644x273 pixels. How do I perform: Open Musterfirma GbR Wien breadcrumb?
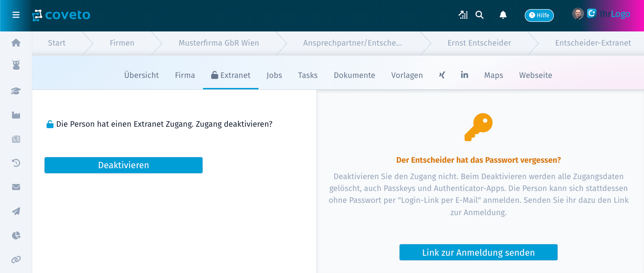pos(219,43)
